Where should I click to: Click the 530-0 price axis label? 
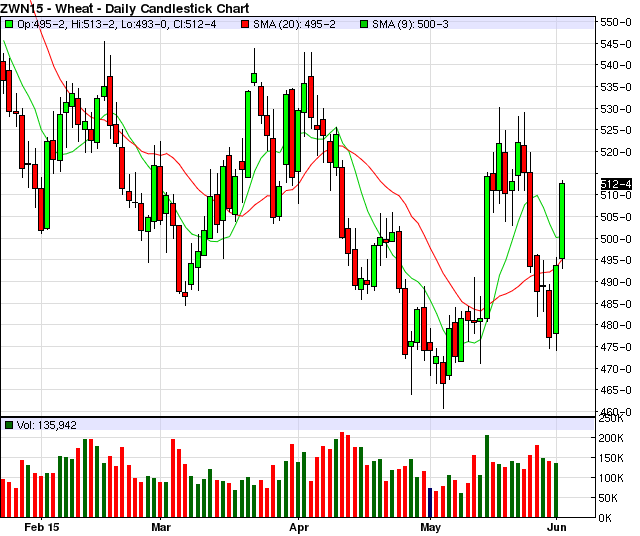pos(616,109)
